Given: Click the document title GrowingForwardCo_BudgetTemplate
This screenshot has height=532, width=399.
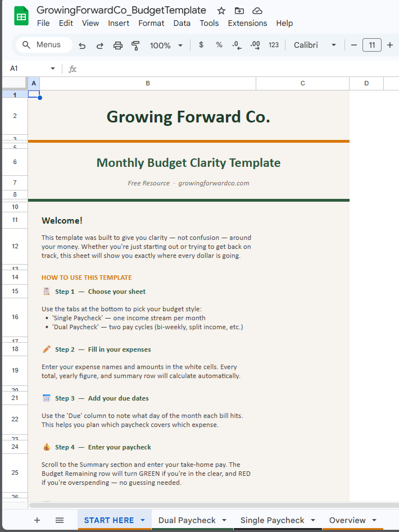Looking at the screenshot, I should (x=121, y=10).
